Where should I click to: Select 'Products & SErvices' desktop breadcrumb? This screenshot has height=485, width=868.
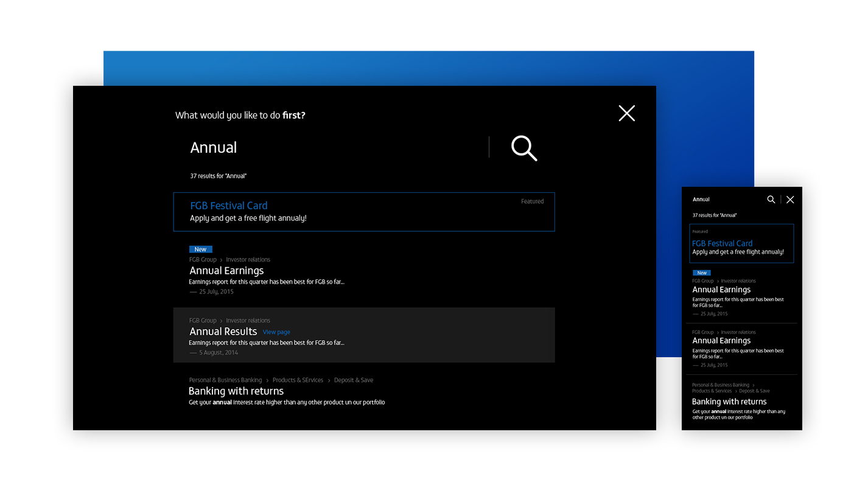tap(298, 380)
